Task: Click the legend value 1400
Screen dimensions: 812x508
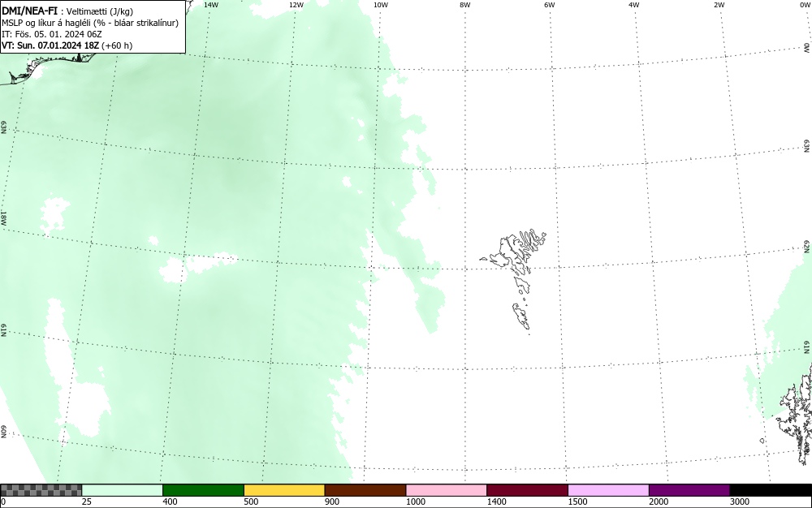Action: (497, 502)
